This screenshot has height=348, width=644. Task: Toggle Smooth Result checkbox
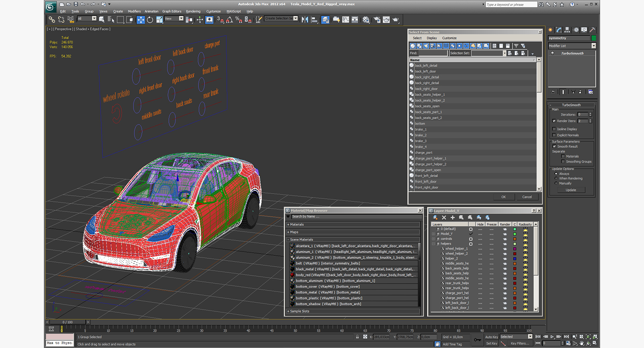click(554, 147)
